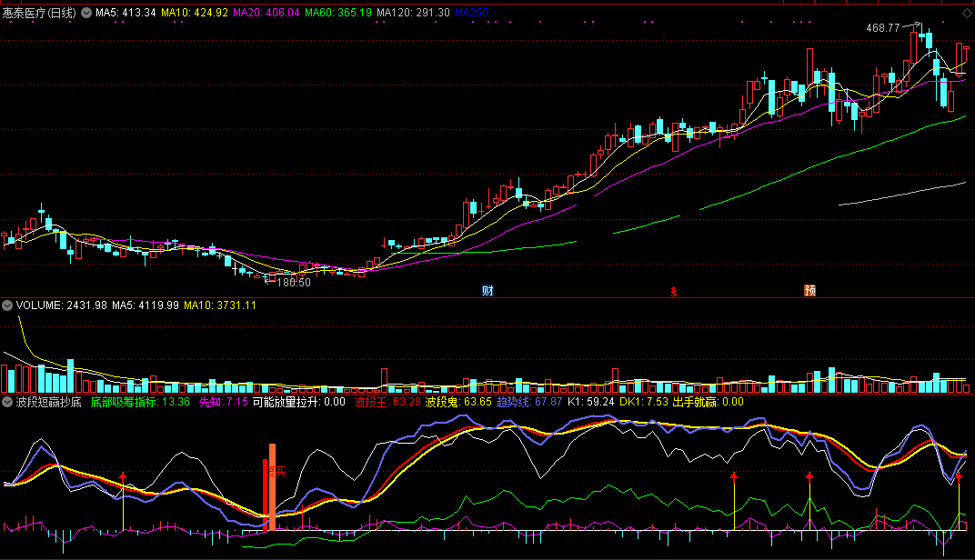
Task: Open the dropdown beside 惠泰医疗(日线) title
Action: tap(86, 13)
